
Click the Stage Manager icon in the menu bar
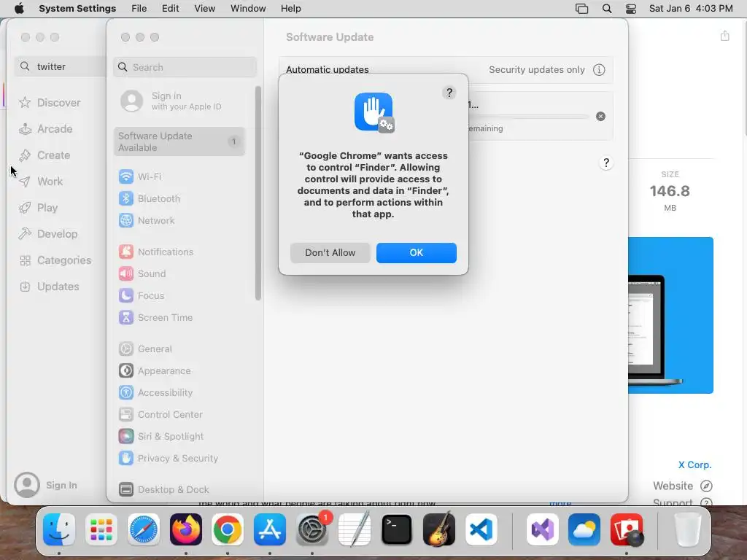tap(581, 9)
